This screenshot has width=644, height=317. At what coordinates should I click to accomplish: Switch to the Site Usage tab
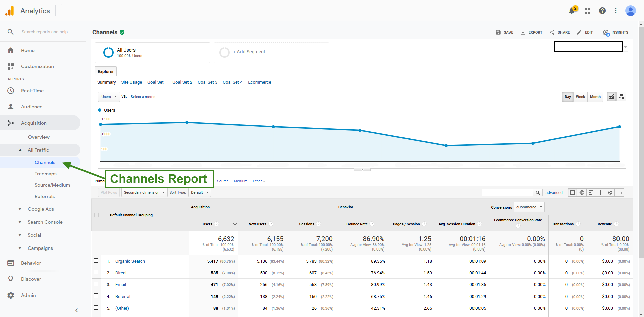pos(131,82)
